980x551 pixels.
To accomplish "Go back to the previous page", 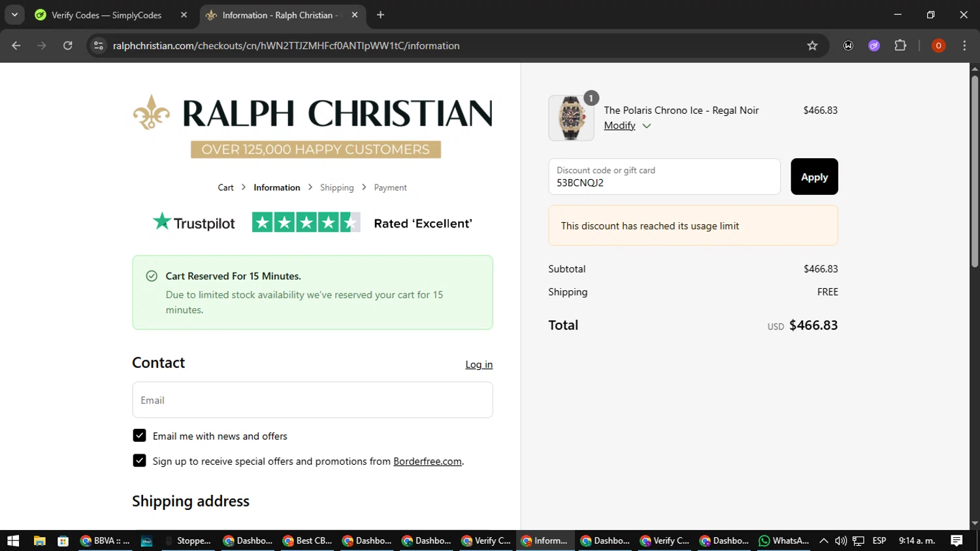I will (16, 46).
